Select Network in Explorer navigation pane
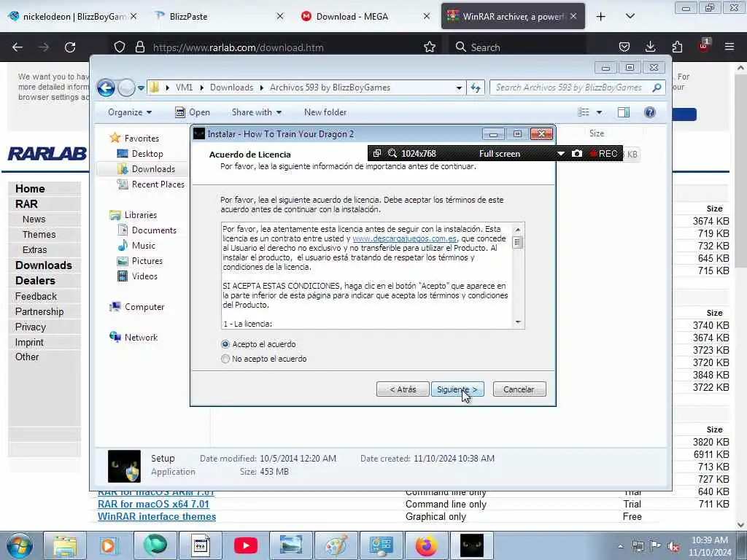This screenshot has height=560, width=747. (x=141, y=338)
